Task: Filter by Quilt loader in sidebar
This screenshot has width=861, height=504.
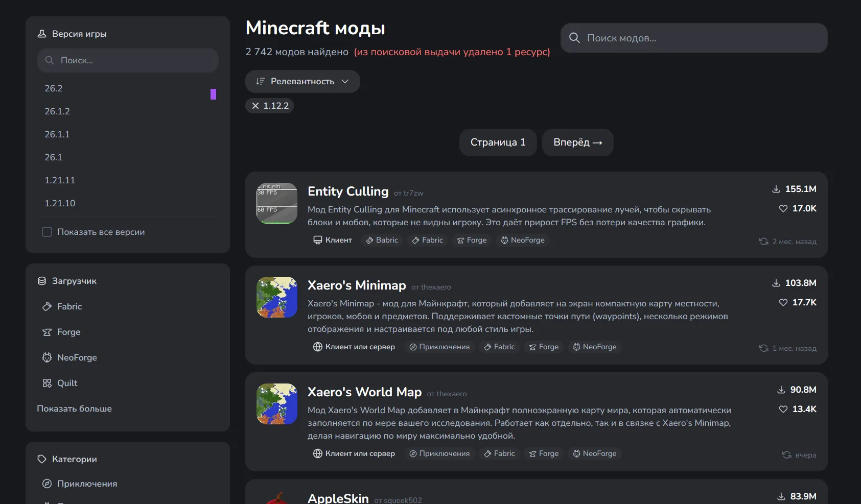Action: (67, 383)
